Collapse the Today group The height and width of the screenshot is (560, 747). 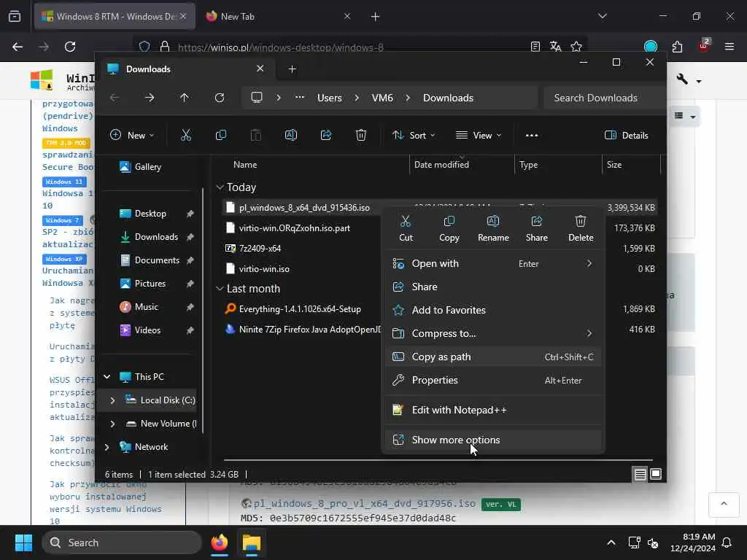[220, 187]
